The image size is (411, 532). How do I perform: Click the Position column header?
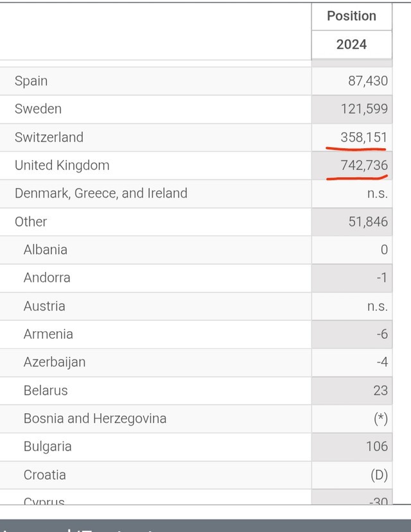tap(351, 16)
